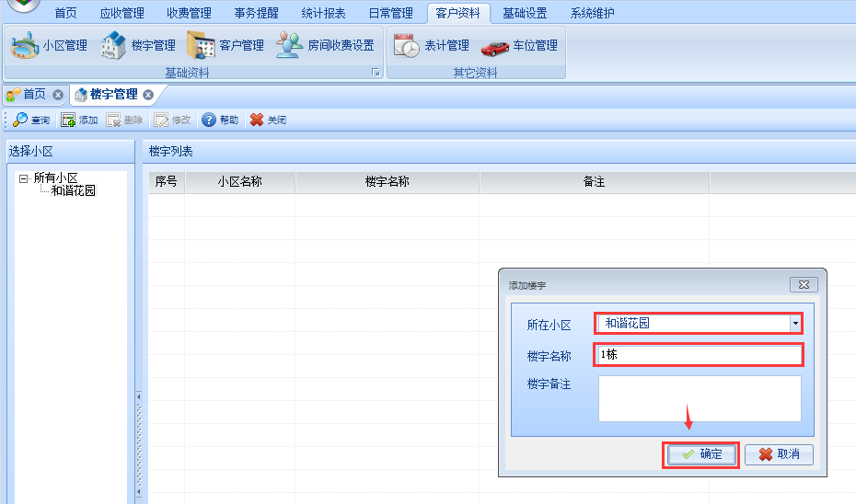Open 楼宇管理 in the ribbon
This screenshot has width=856, height=504.
[x=138, y=45]
